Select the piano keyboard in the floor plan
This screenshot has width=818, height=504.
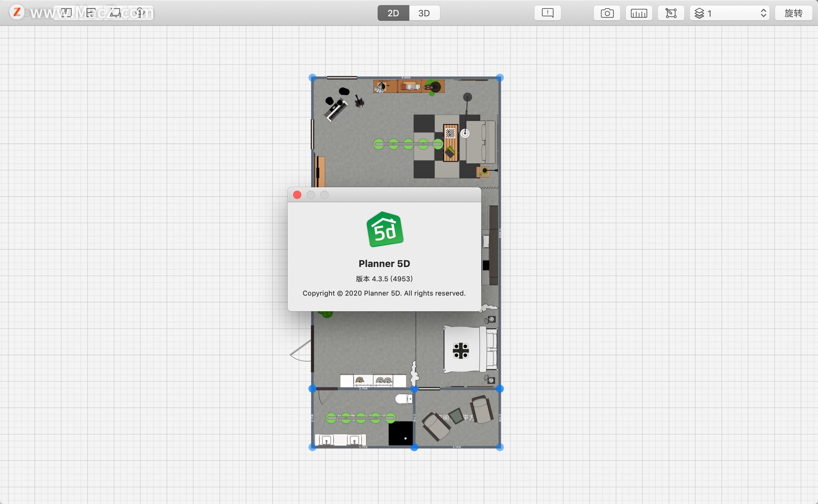point(336,110)
